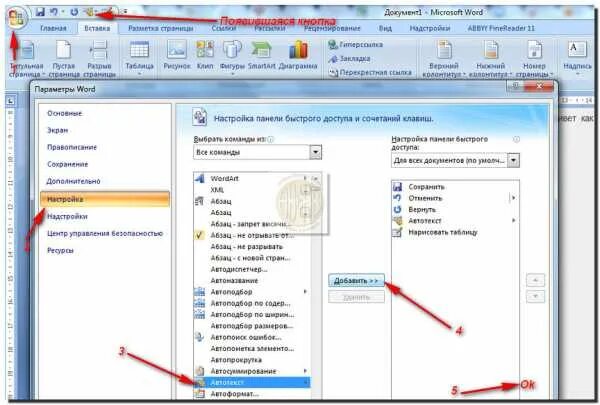Select Автодиспетчер... in the commands list
Image resolution: width=600 pixels, height=405 pixels.
click(x=253, y=269)
